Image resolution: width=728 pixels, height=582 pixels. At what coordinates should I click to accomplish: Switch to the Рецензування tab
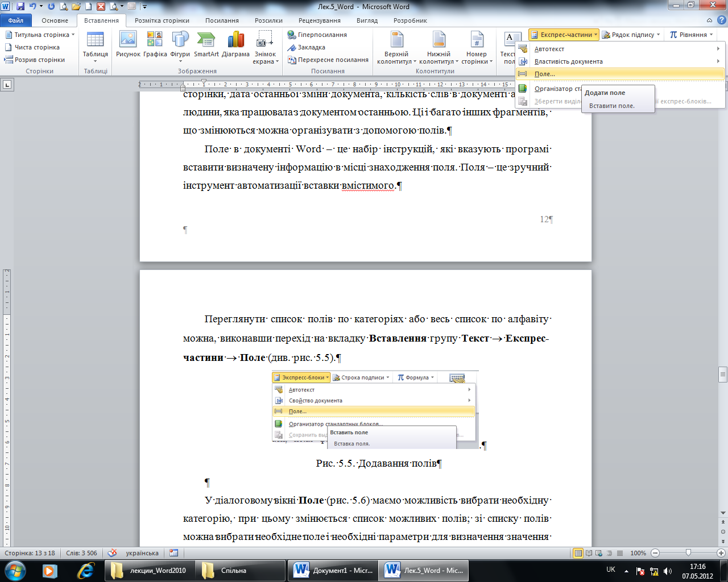pyautogui.click(x=320, y=20)
